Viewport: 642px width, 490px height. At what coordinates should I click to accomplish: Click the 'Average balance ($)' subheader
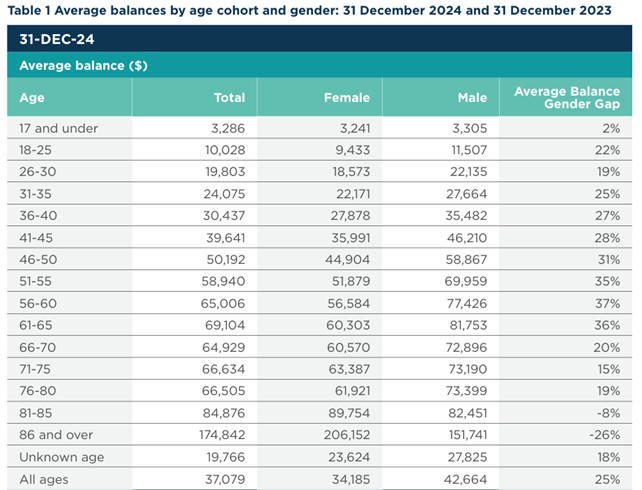tap(319, 65)
